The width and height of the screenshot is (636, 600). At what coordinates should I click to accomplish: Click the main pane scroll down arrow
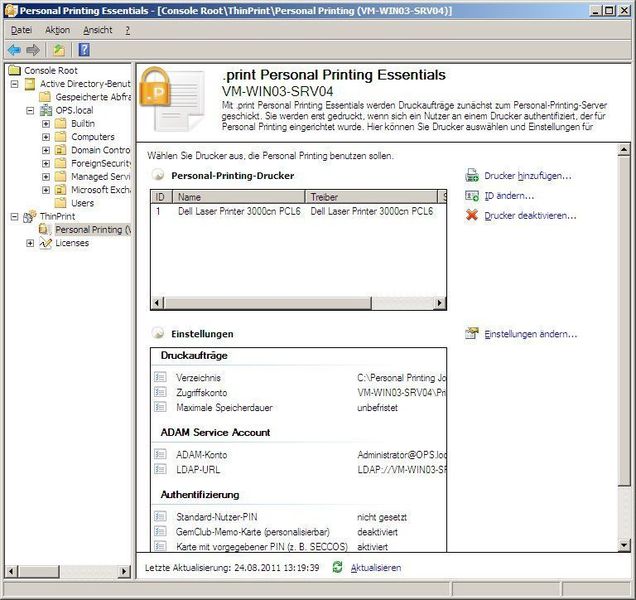point(624,545)
